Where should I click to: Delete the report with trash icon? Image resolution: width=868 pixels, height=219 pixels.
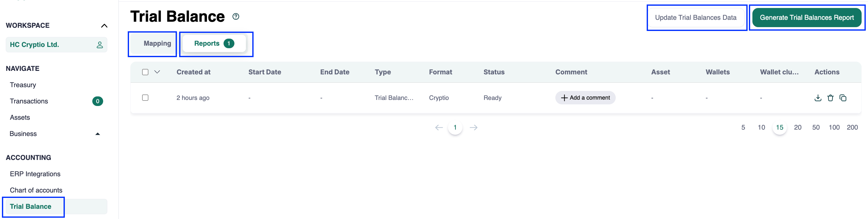tap(830, 98)
